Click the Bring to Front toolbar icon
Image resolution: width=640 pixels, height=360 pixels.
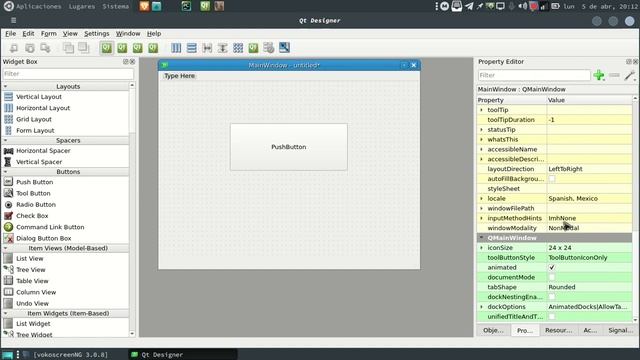(84, 48)
